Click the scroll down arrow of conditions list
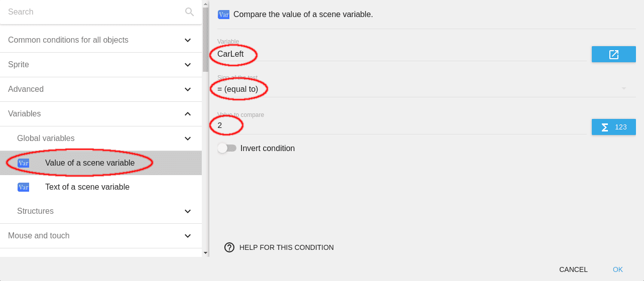 coord(205,253)
